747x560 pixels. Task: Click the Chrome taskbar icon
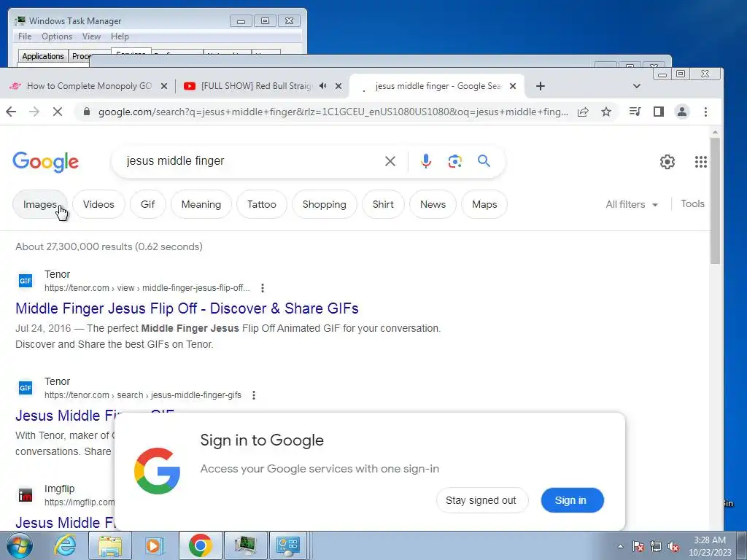click(x=201, y=545)
